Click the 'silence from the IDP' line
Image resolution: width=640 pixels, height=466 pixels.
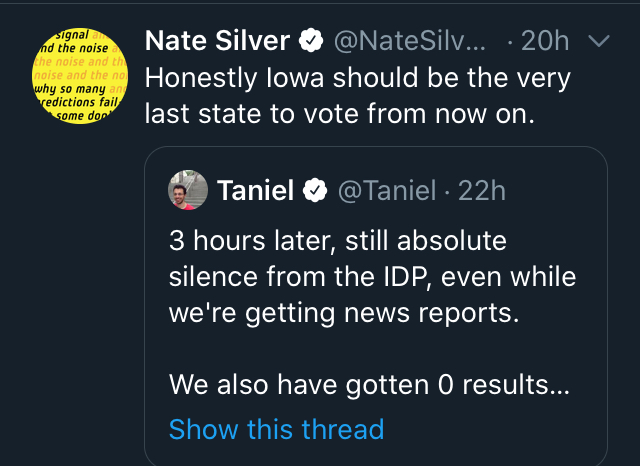point(372,277)
